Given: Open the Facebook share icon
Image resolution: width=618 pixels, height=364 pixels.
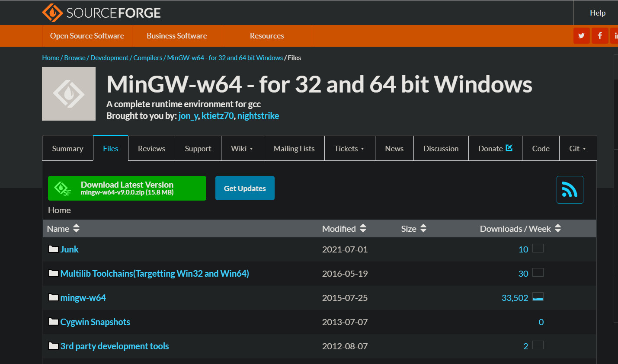Looking at the screenshot, I should 600,36.
